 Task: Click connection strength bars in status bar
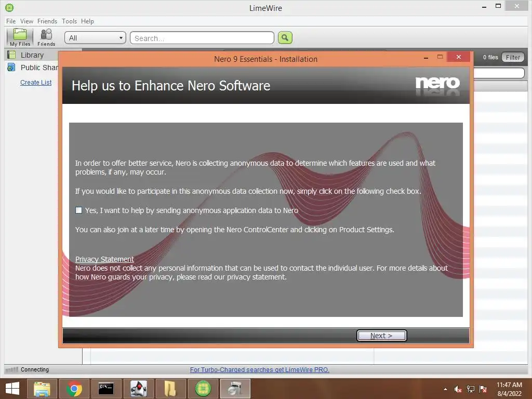(12, 369)
